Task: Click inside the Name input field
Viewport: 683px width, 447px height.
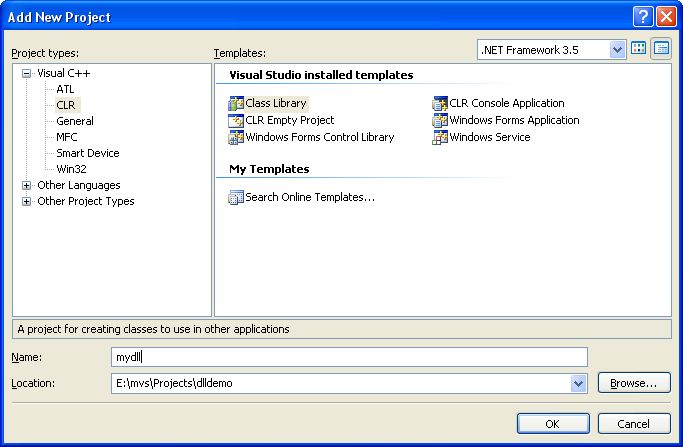Action: coord(349,357)
